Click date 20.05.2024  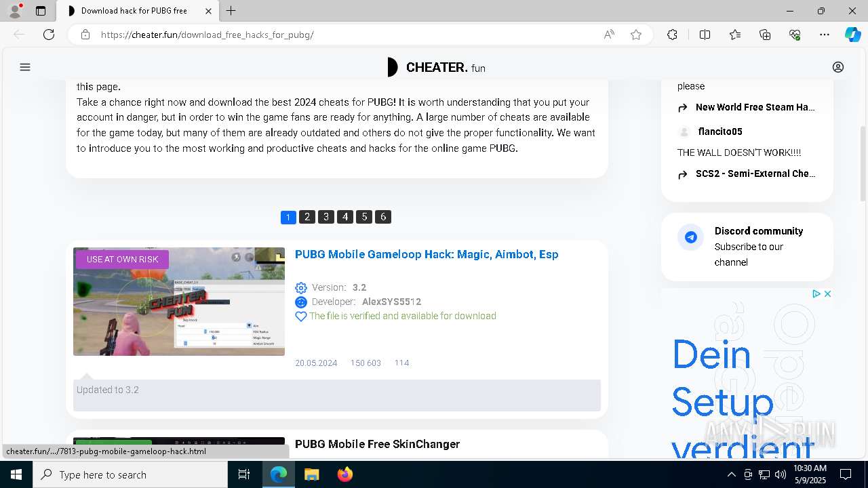(x=316, y=363)
